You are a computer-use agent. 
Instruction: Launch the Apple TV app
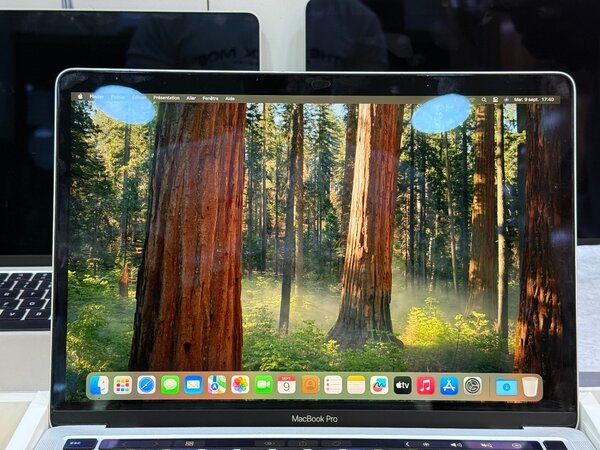click(402, 385)
